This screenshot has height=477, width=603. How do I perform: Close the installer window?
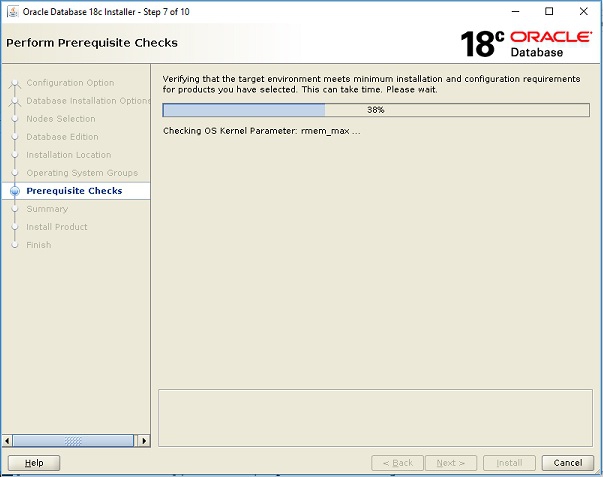pos(583,12)
